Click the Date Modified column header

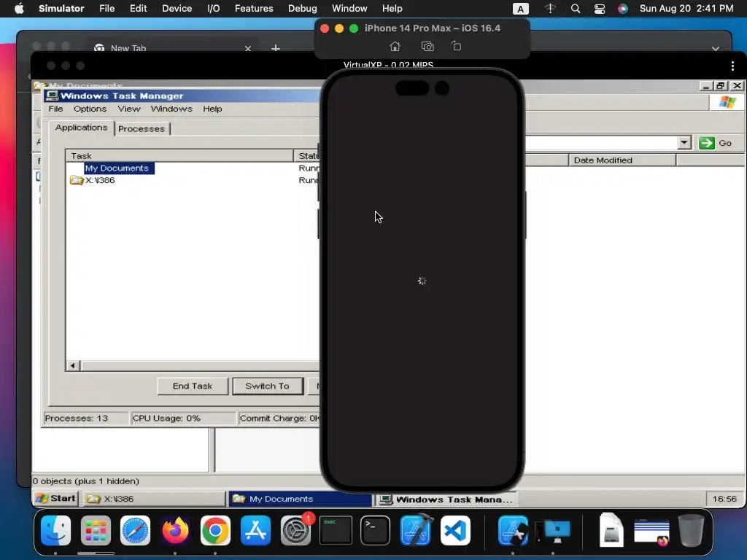(622, 160)
